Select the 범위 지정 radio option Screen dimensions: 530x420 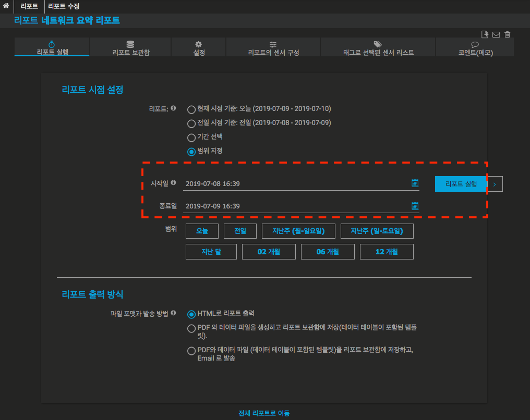(191, 152)
